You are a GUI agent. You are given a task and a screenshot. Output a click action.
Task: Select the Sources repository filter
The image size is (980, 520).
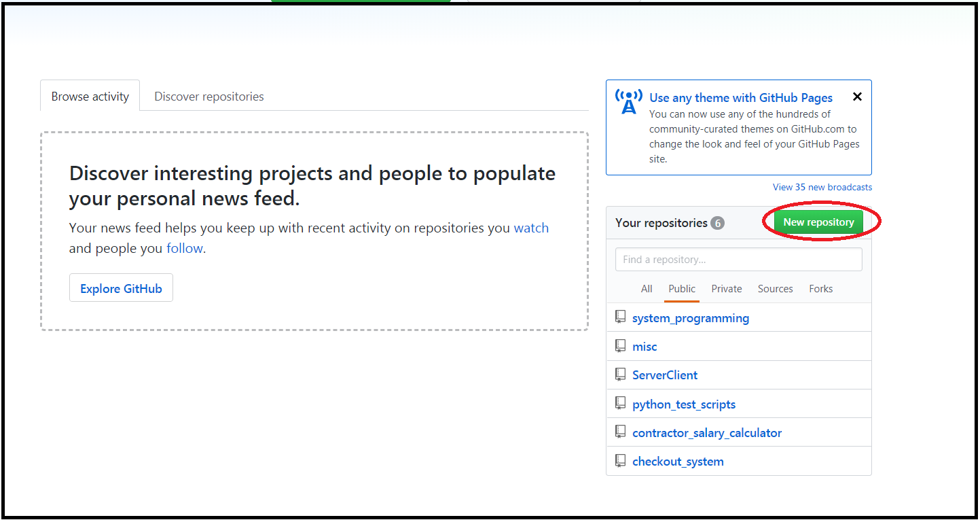click(x=775, y=288)
